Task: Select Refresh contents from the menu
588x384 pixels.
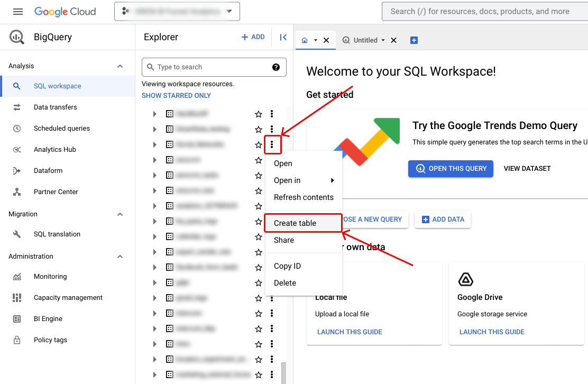Action: pyautogui.click(x=304, y=197)
